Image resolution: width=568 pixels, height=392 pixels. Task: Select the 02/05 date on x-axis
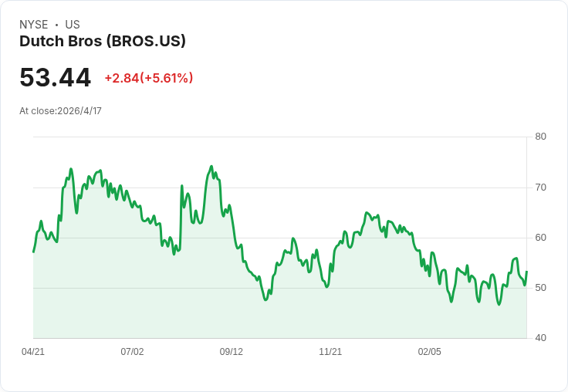click(430, 352)
